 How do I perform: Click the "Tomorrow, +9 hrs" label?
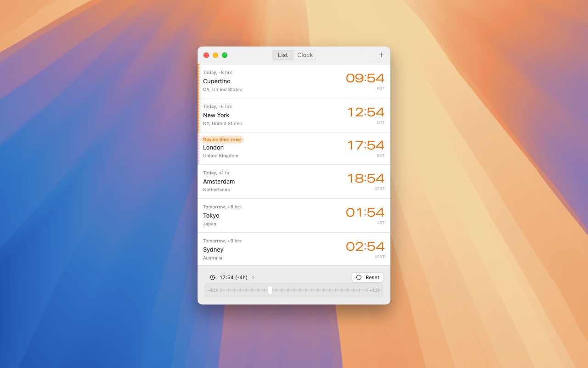click(222, 241)
